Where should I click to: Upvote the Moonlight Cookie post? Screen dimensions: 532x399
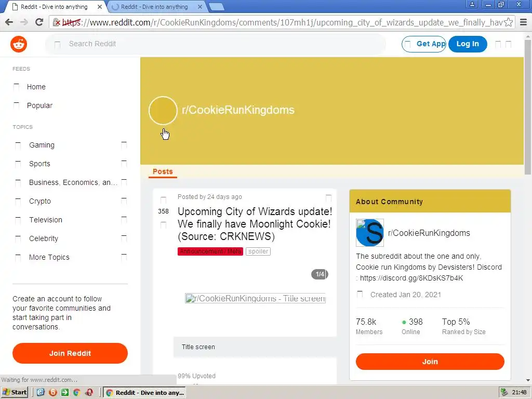pos(163,199)
